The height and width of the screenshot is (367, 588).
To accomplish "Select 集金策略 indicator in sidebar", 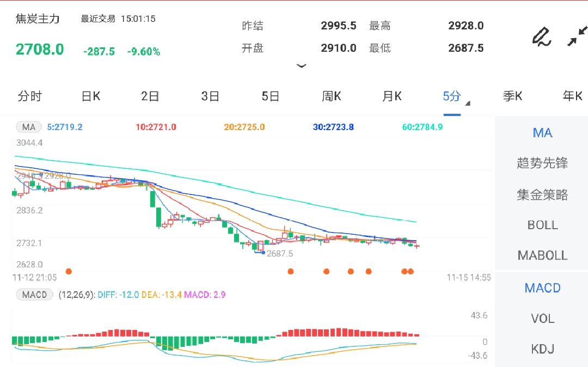I will point(542,194).
